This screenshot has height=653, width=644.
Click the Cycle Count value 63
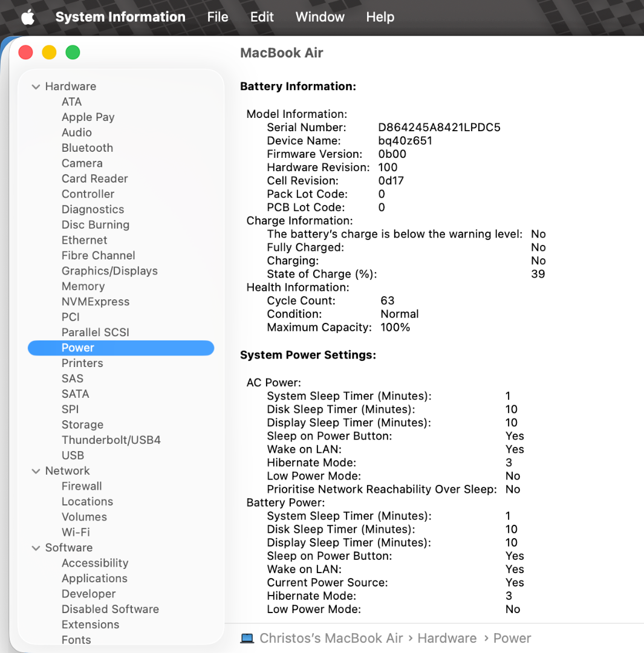(x=388, y=301)
